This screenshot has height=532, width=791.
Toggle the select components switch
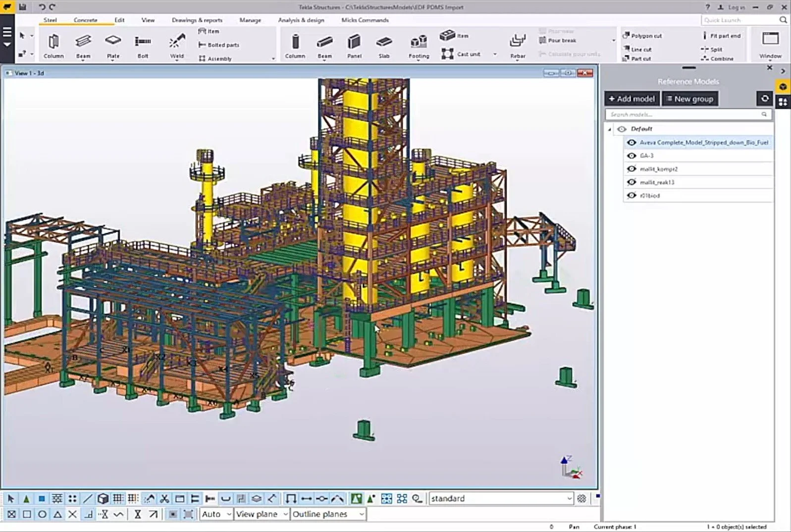pyautogui.click(x=26, y=498)
